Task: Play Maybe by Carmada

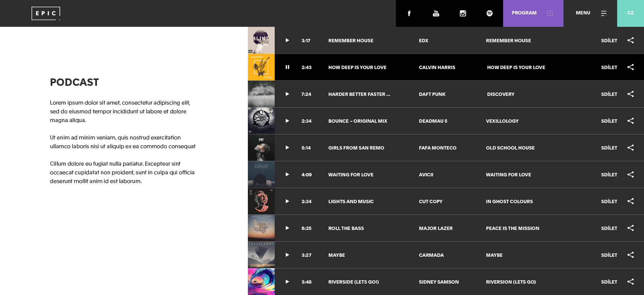Action: click(287, 255)
